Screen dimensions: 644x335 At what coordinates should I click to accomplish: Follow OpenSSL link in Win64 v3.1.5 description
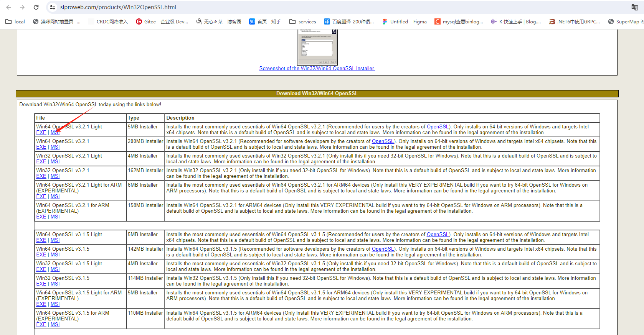point(383,249)
